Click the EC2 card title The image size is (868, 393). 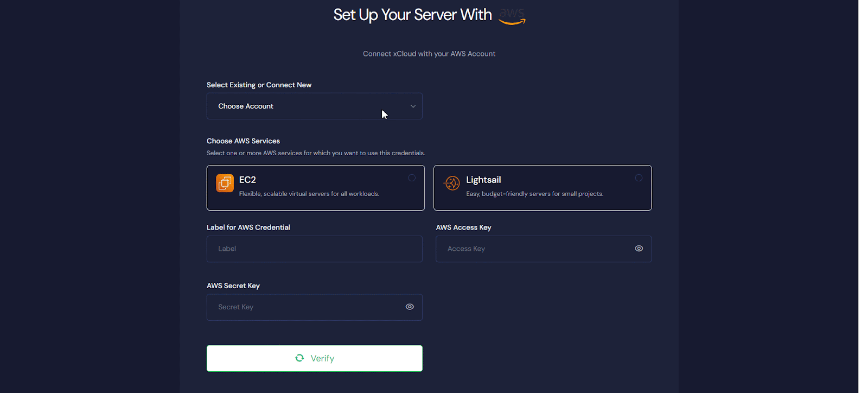coord(247,180)
